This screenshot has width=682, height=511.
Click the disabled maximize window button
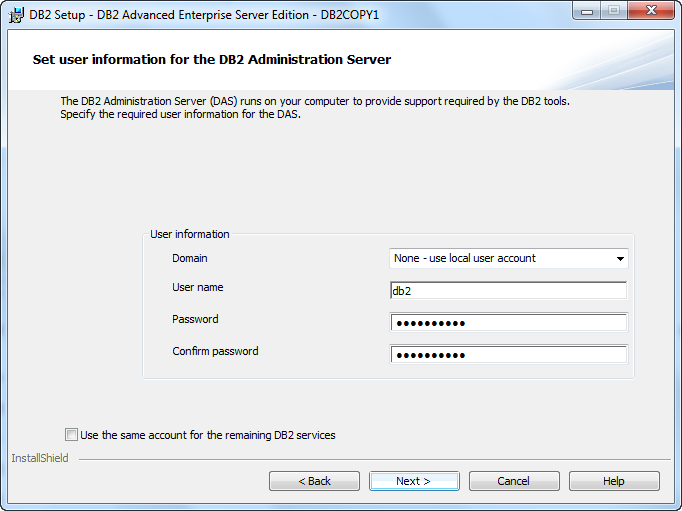[614, 11]
